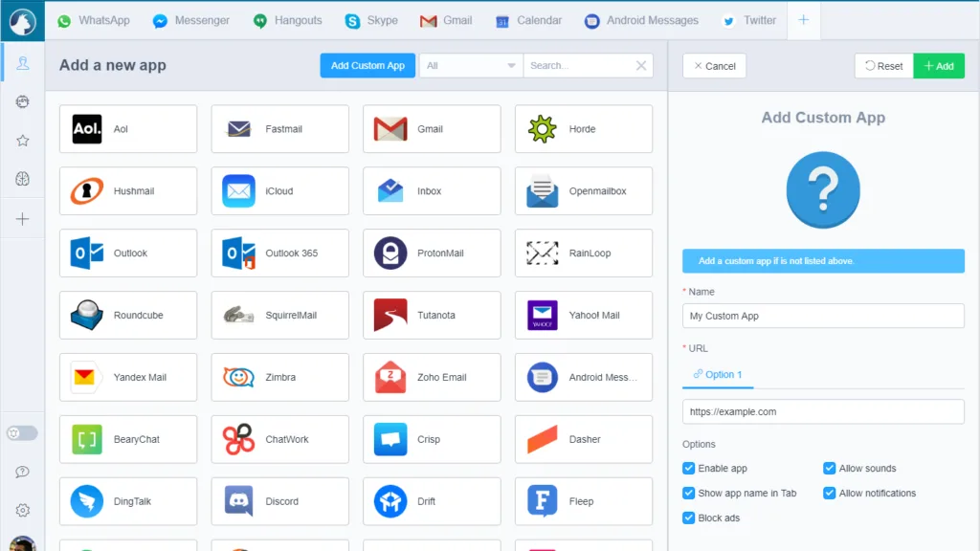Pick the Hushmail app tile

tap(128, 190)
